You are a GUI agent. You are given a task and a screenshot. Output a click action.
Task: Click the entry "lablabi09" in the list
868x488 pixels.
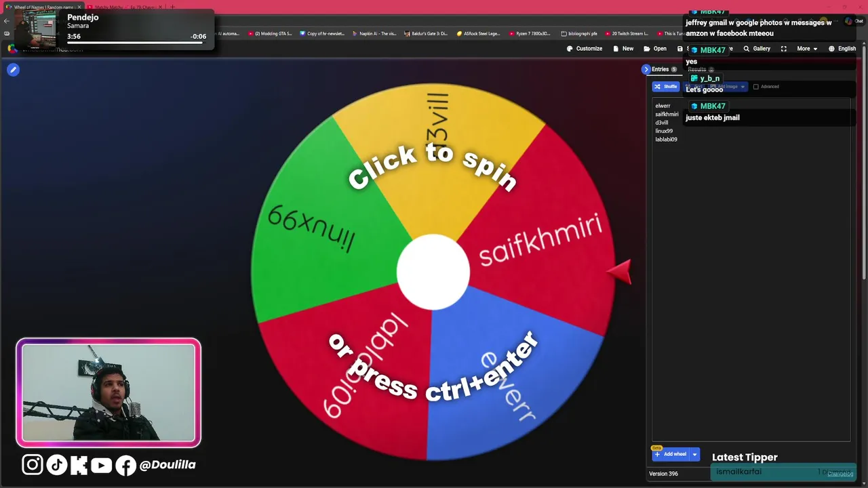[x=666, y=139]
